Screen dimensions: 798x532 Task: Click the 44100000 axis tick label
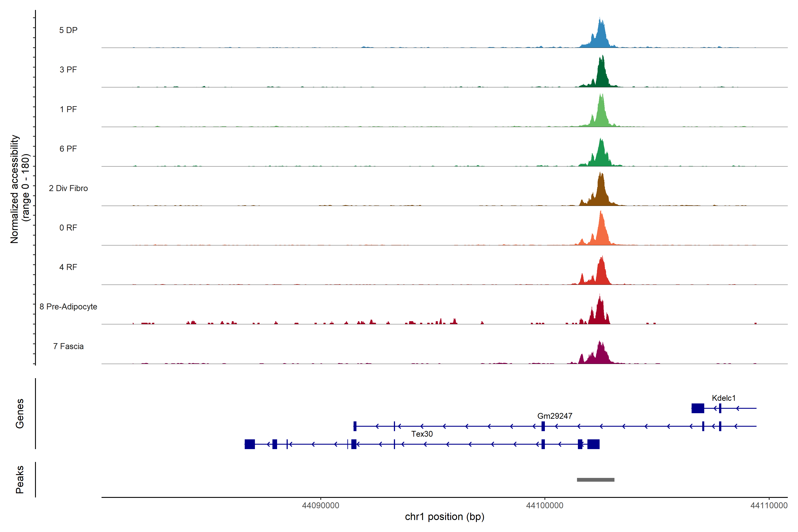(545, 506)
